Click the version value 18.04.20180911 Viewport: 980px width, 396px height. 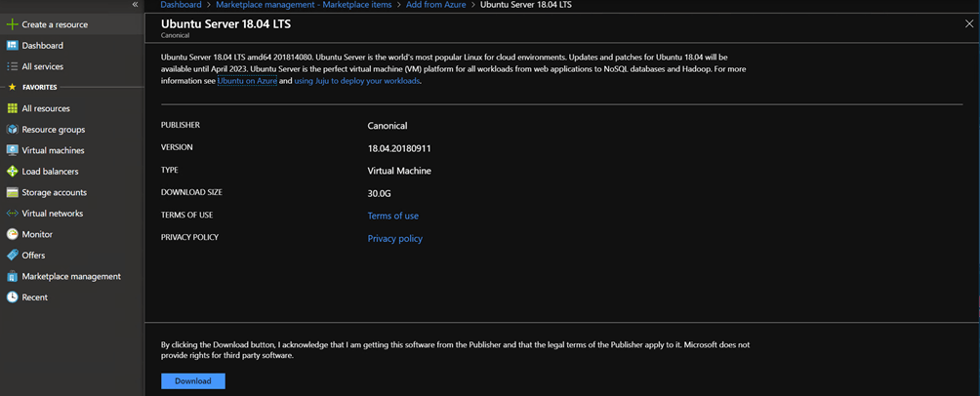pos(399,148)
